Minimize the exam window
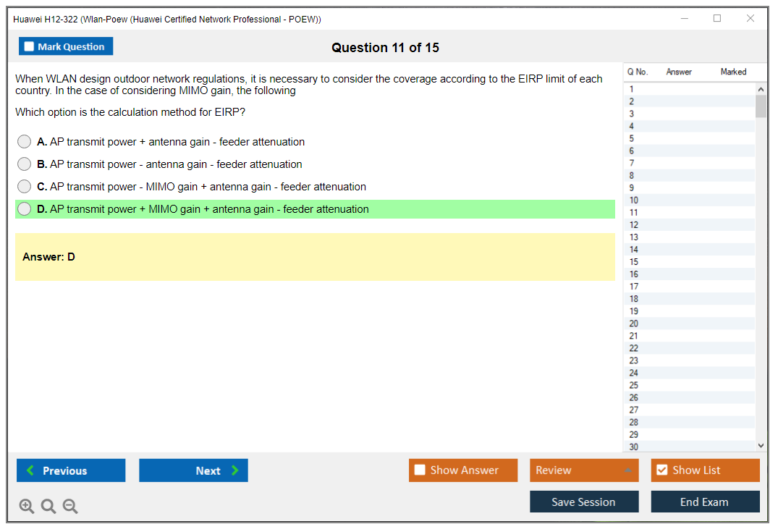Image resolution: width=778 pixels, height=532 pixels. [x=684, y=19]
